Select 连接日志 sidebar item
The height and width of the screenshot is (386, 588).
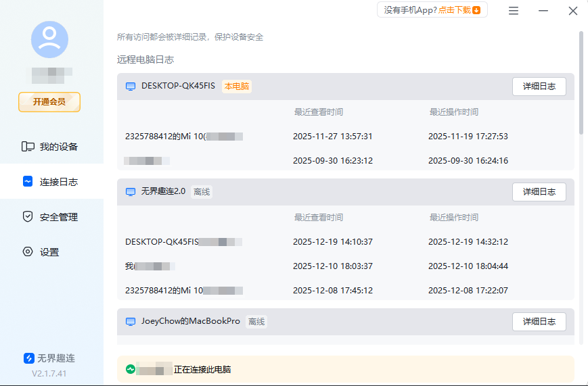pos(51,182)
